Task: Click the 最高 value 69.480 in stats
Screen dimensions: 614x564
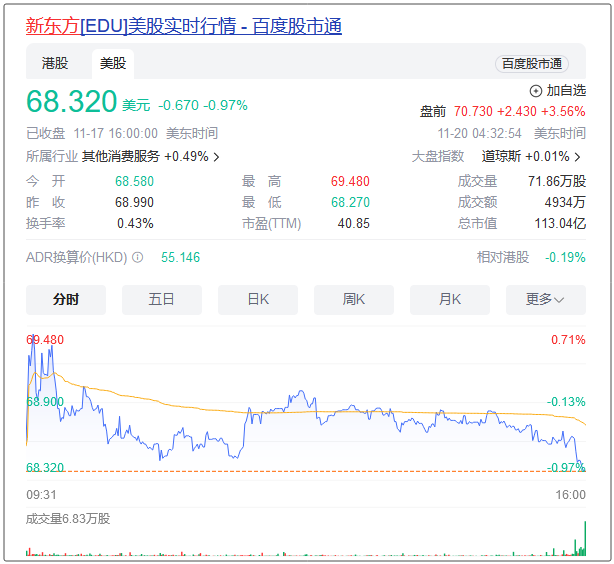Action: (x=350, y=181)
